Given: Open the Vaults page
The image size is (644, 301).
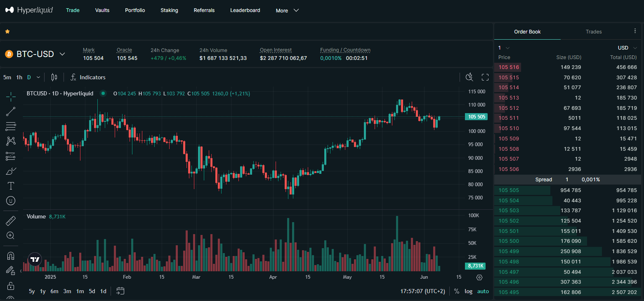Looking at the screenshot, I should [x=102, y=10].
